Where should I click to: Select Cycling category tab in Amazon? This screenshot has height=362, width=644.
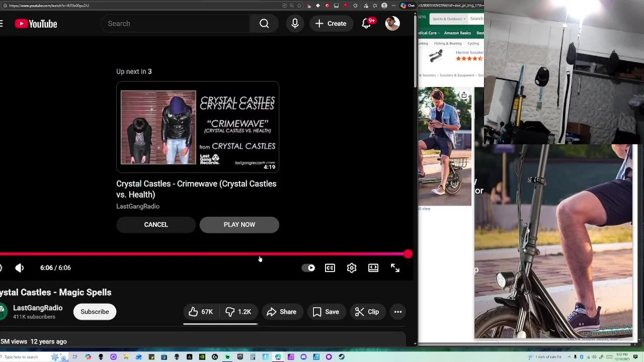tap(473, 43)
